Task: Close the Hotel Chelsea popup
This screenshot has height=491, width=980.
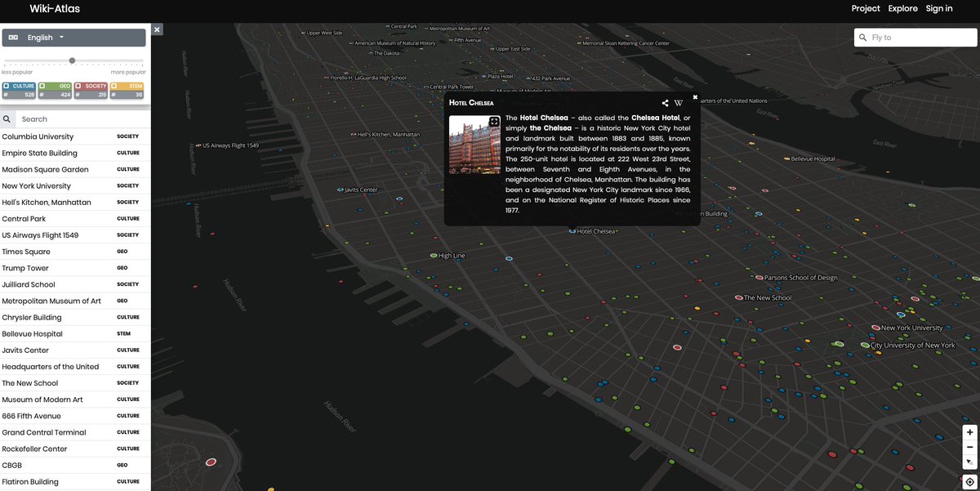Action: point(695,96)
